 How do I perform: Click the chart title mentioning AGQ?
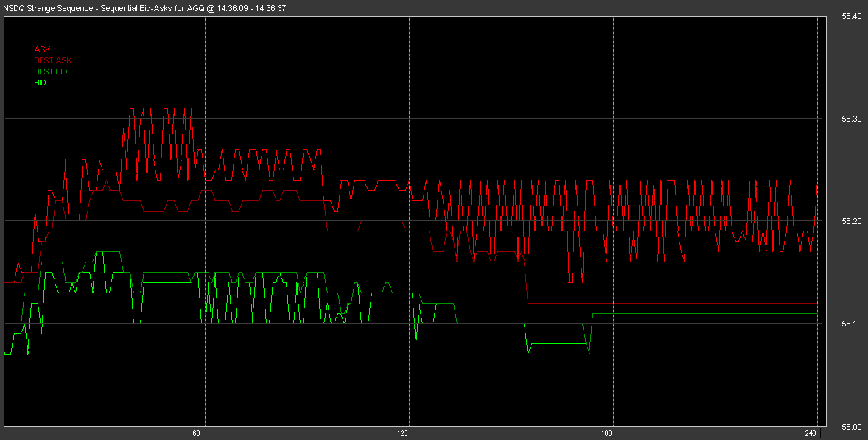[x=144, y=8]
